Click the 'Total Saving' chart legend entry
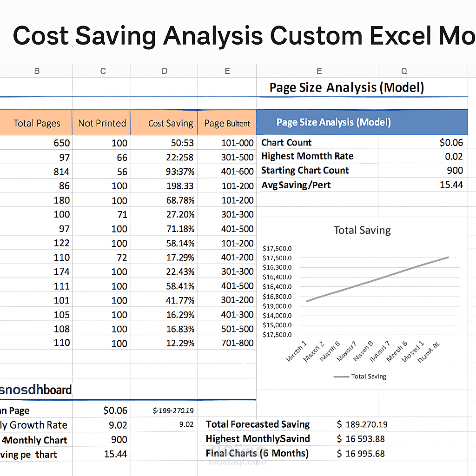 click(x=360, y=377)
